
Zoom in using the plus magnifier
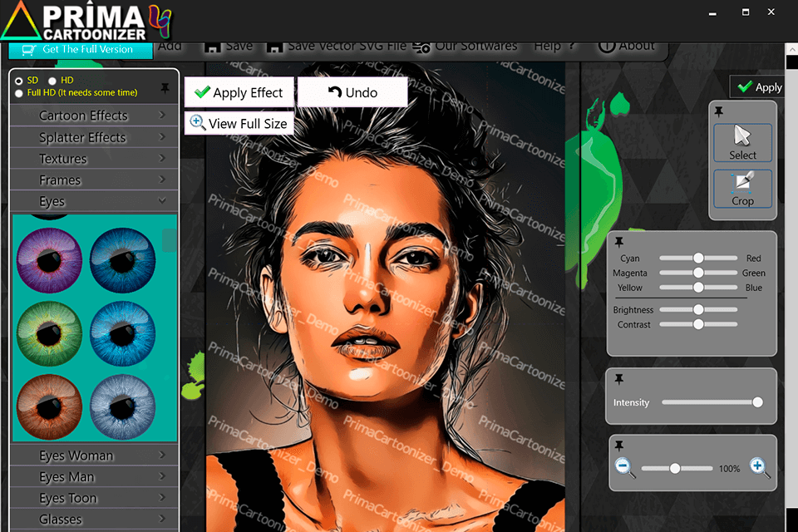point(757,468)
